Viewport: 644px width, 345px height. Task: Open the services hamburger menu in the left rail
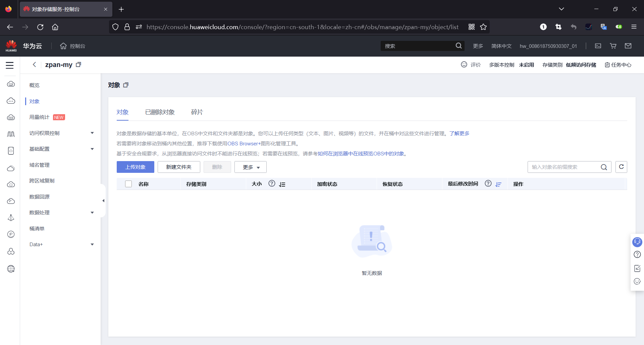10,65
